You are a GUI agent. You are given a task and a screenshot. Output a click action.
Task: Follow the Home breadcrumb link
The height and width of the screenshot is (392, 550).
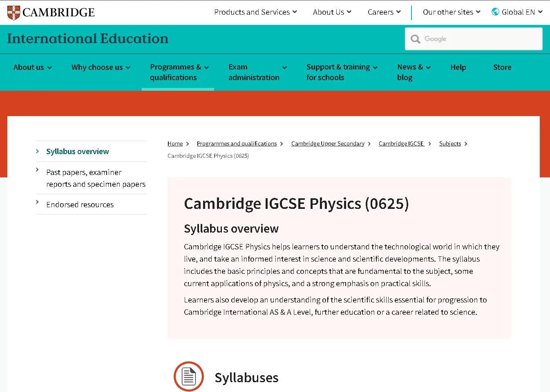tap(175, 143)
